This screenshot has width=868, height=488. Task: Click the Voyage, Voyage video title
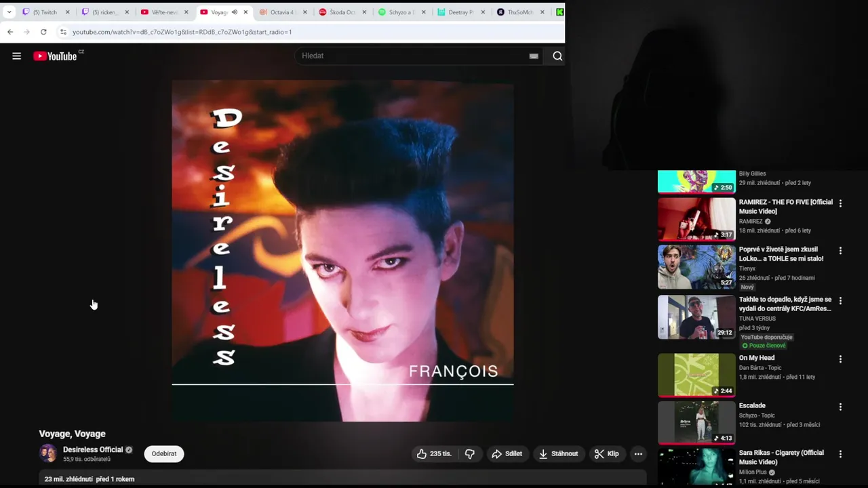(72, 434)
